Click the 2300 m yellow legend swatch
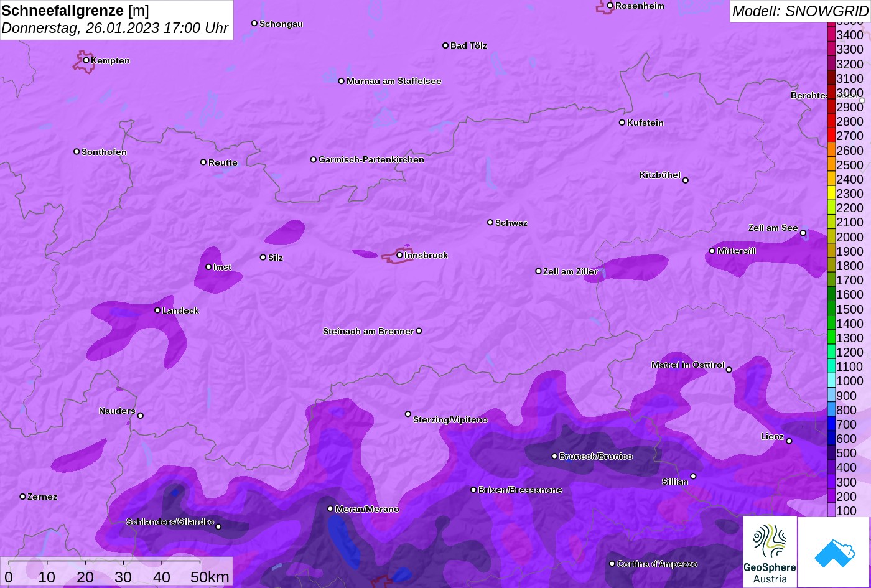 (831, 194)
